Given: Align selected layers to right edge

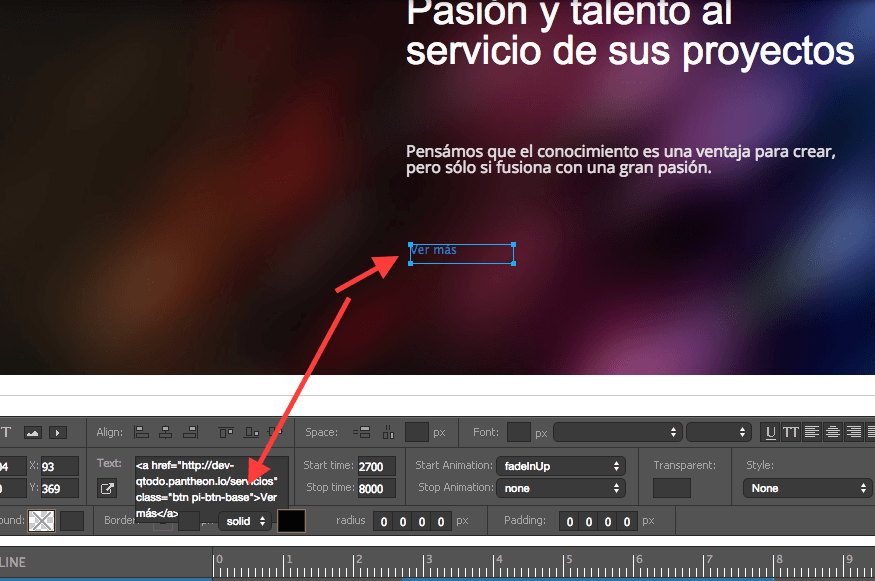Looking at the screenshot, I should tap(190, 433).
